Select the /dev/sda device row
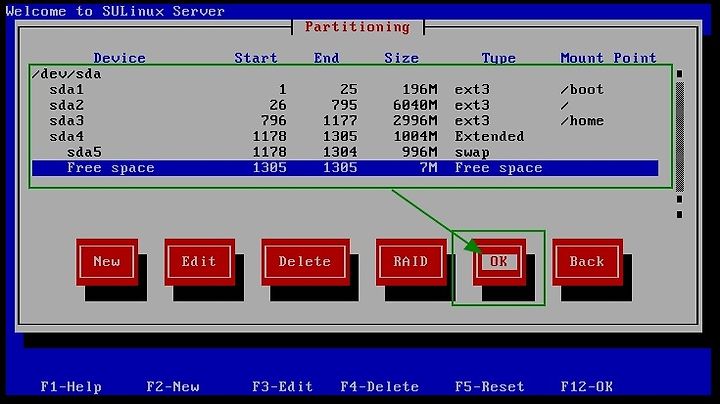 point(345,74)
